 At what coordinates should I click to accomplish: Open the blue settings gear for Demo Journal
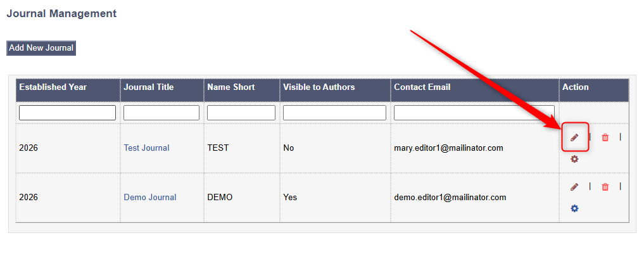point(574,208)
